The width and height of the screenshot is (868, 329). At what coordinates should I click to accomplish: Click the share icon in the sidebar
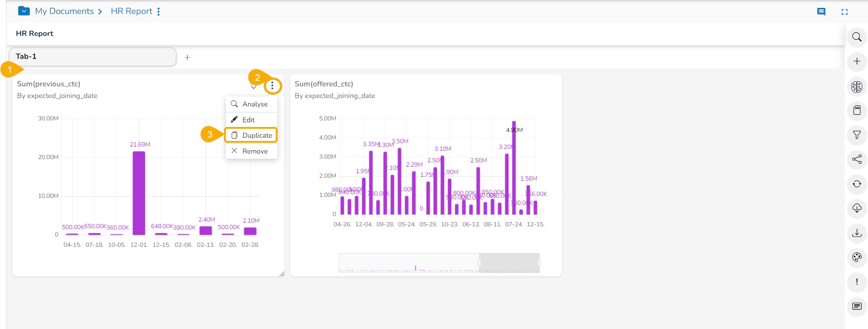coord(857,159)
